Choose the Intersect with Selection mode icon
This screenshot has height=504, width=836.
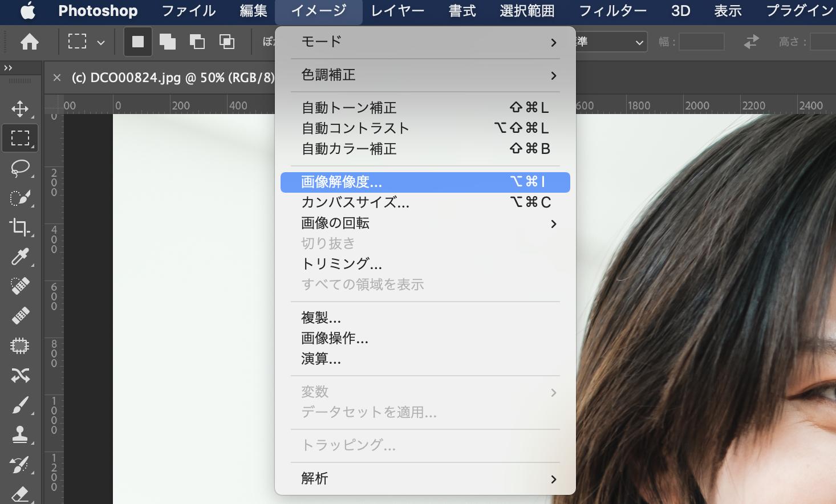(227, 42)
